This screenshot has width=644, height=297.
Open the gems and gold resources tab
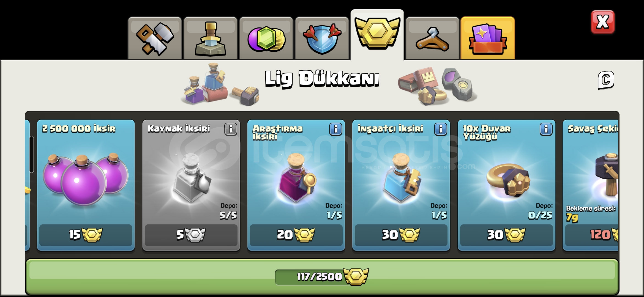266,38
